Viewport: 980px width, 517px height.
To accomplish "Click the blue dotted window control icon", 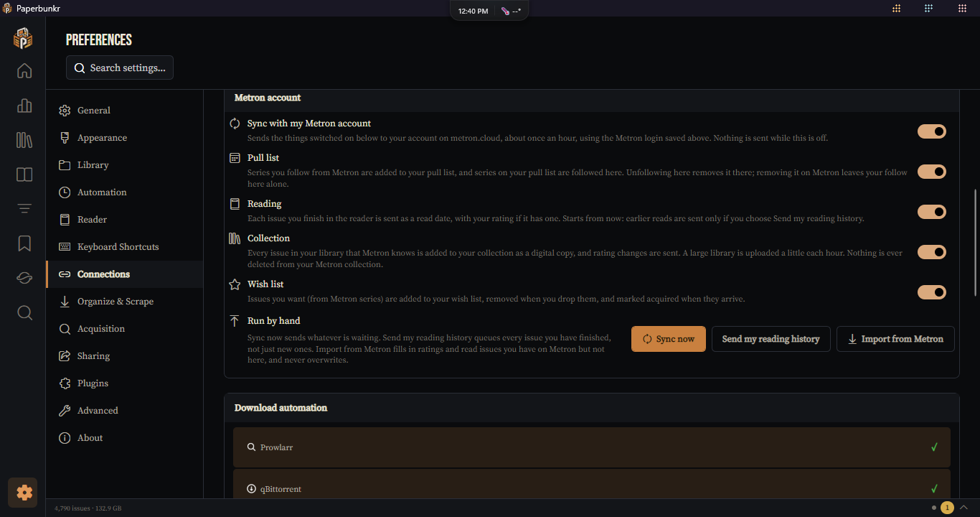I will [928, 9].
